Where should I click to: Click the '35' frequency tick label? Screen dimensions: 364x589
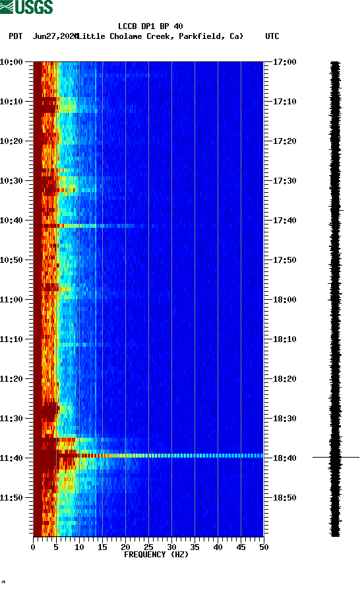[195, 547]
